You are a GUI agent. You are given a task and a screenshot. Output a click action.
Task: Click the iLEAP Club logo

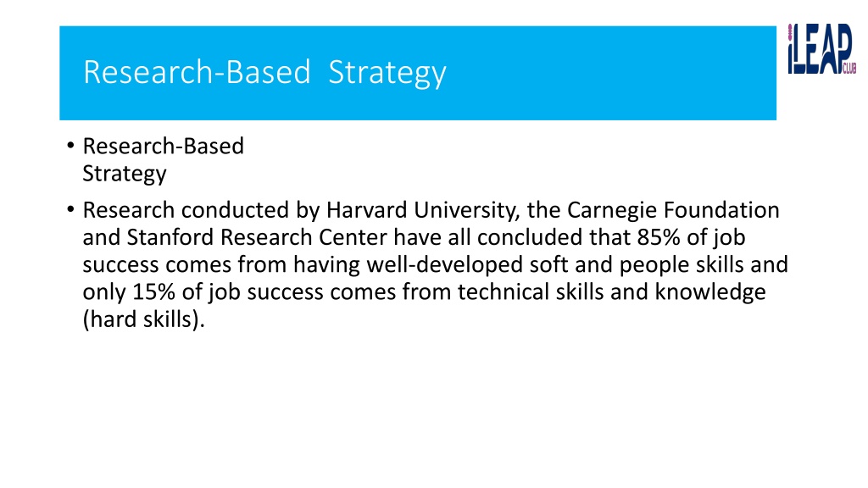click(x=822, y=48)
